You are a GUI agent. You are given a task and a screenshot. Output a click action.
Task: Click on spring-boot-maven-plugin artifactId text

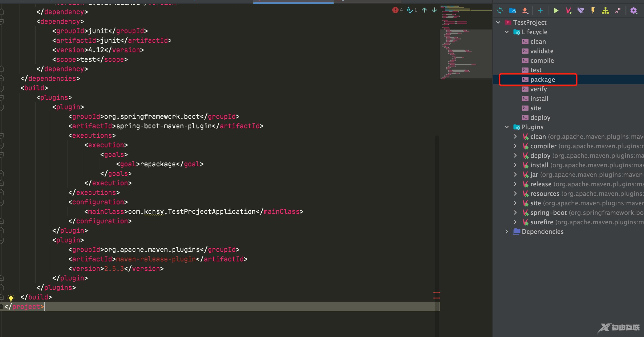click(164, 126)
